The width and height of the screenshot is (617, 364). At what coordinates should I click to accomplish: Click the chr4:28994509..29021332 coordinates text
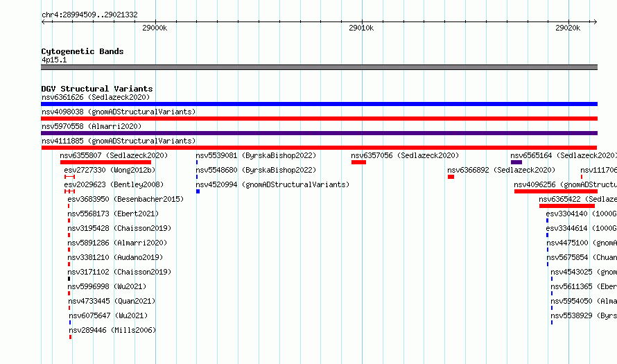[89, 15]
